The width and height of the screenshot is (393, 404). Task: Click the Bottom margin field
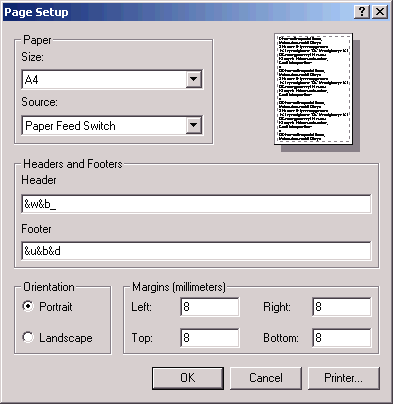tap(342, 338)
